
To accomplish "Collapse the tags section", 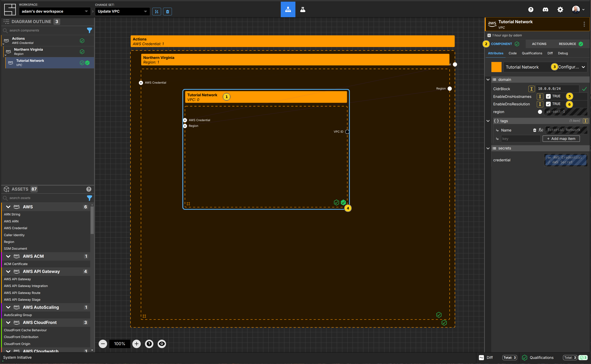I will click(488, 121).
